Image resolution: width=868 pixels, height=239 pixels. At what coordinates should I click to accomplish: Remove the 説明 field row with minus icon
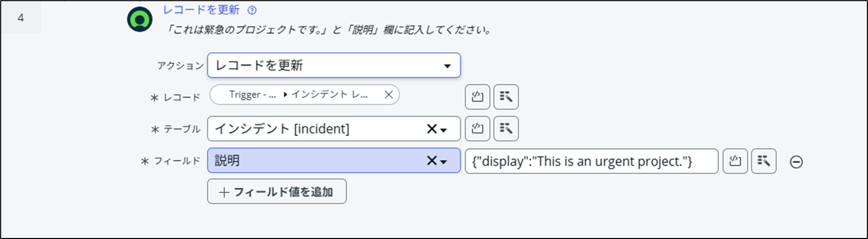[796, 162]
